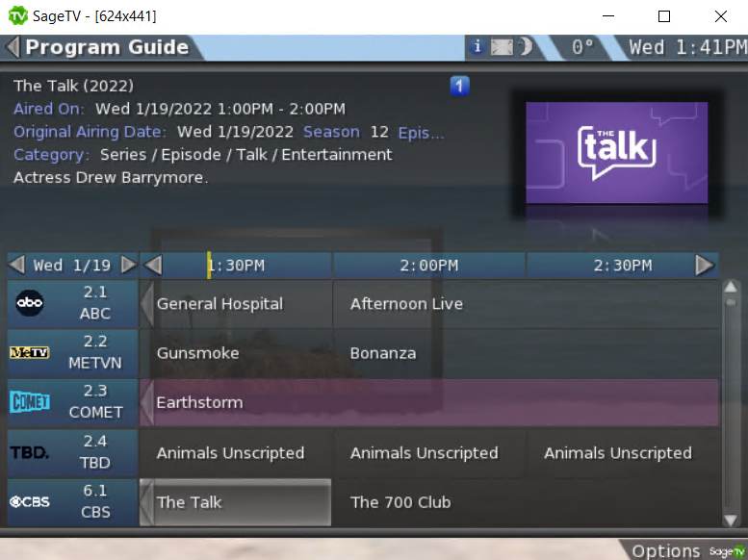
Task: Open the weather temperature indicator
Action: 582,47
